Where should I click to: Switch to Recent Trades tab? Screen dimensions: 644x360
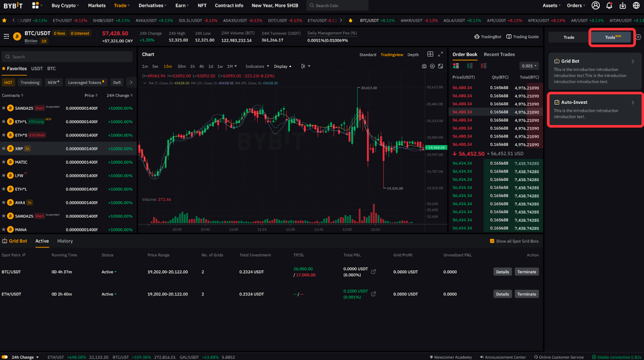pyautogui.click(x=499, y=54)
